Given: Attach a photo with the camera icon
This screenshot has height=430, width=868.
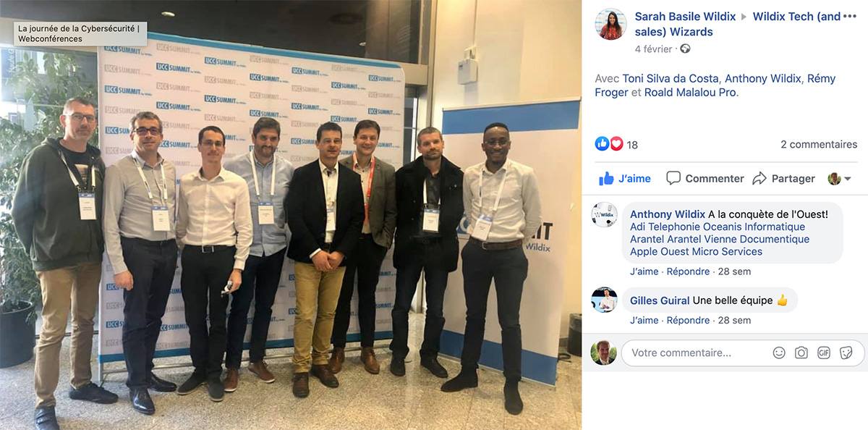Looking at the screenshot, I should point(801,353).
